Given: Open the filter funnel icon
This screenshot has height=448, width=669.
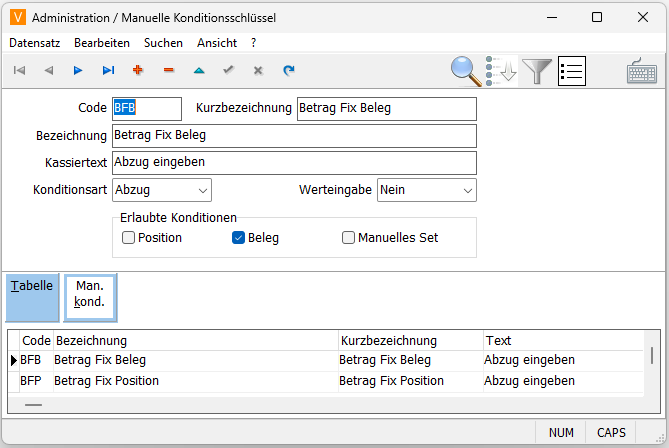Looking at the screenshot, I should coord(537,71).
